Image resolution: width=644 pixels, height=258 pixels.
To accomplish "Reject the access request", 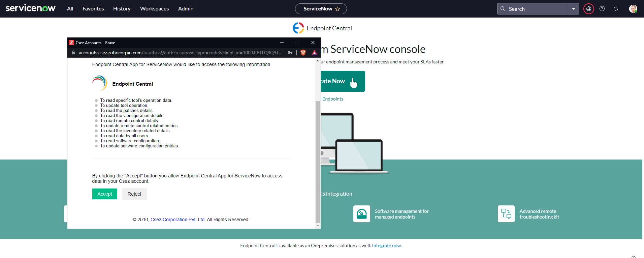I will 134,194.
